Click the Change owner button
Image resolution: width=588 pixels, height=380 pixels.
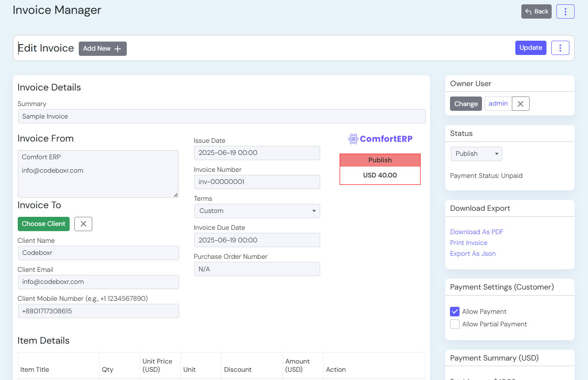[466, 104]
